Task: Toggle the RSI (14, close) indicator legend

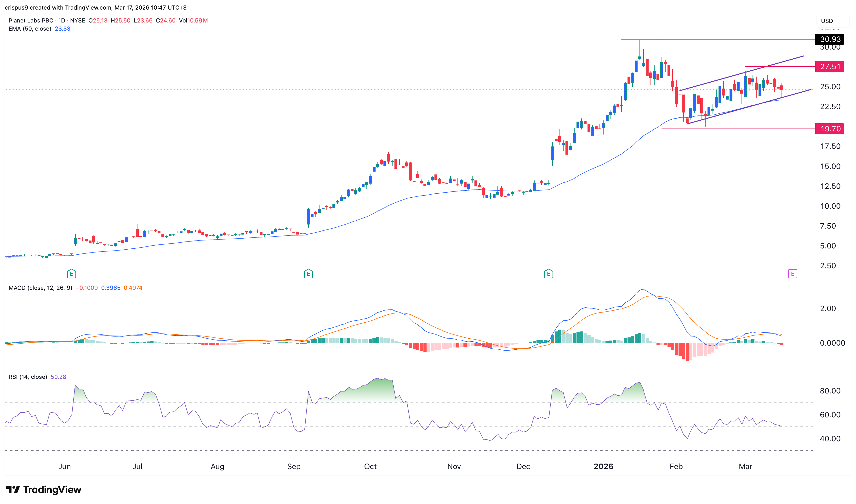Action: 28,377
